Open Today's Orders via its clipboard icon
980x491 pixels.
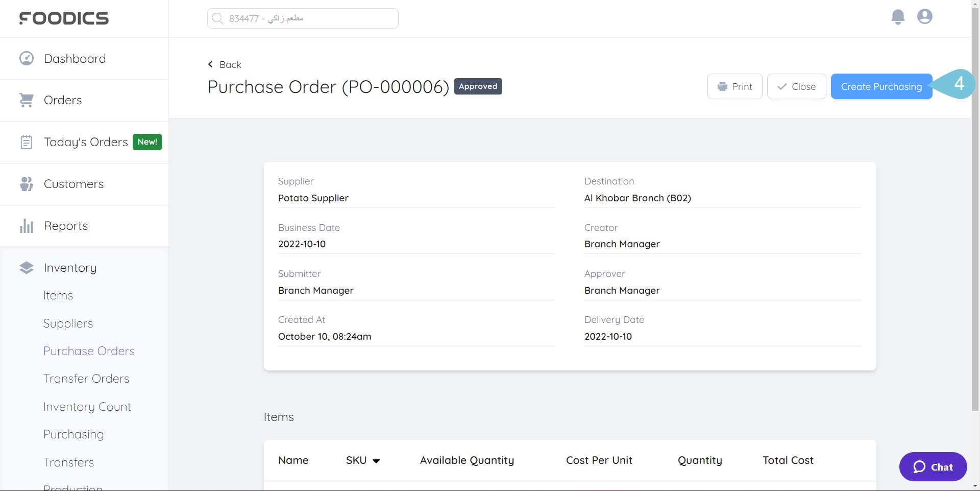26,142
